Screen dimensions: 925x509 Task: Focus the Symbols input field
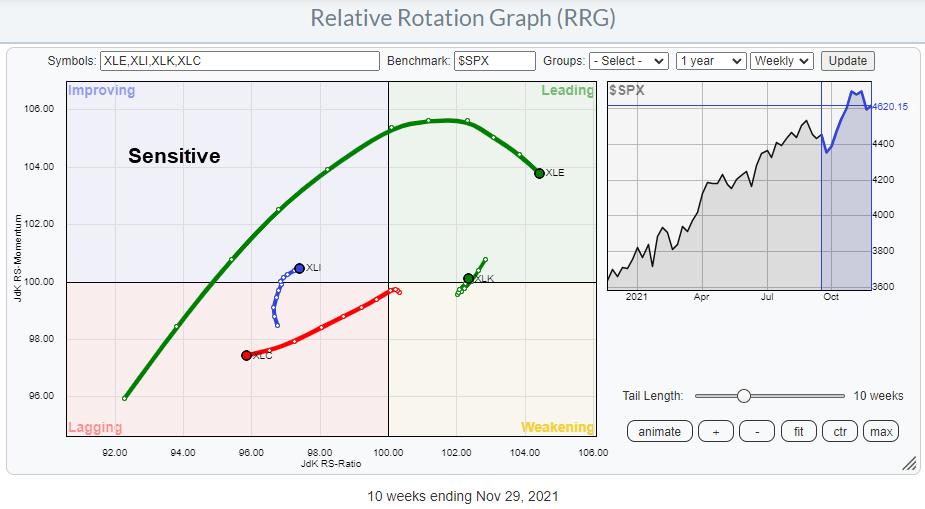239,61
